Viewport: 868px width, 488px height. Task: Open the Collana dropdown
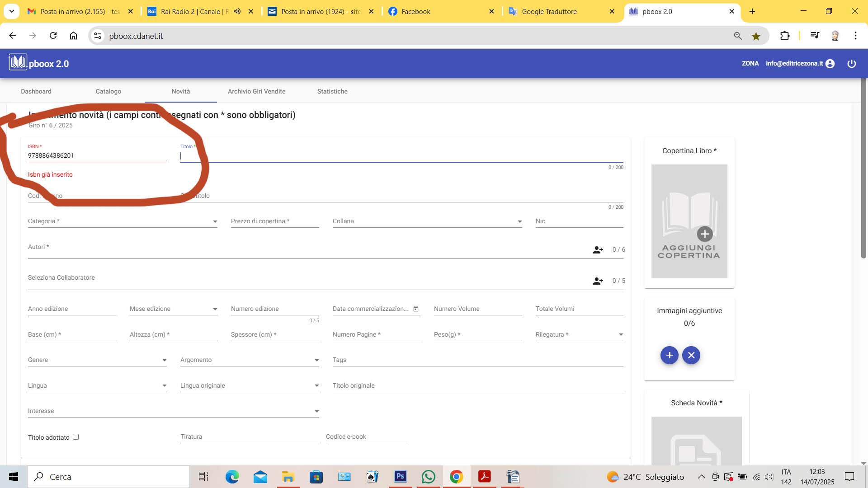(x=519, y=221)
